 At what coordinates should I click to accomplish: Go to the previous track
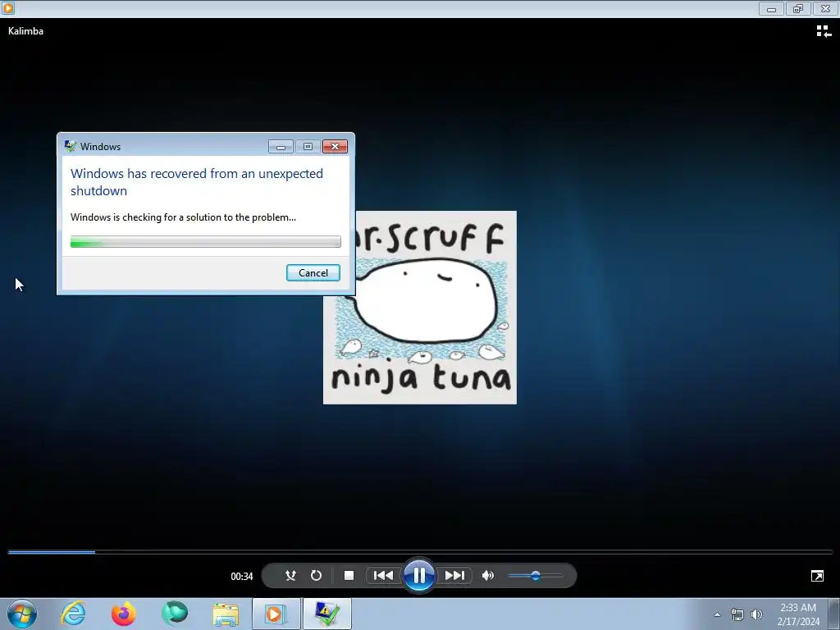384,575
